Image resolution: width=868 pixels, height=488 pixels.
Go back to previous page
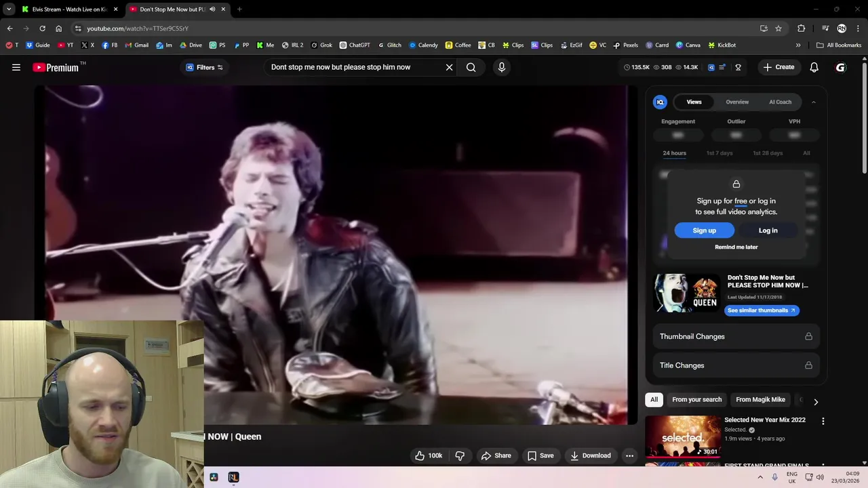pos(9,28)
